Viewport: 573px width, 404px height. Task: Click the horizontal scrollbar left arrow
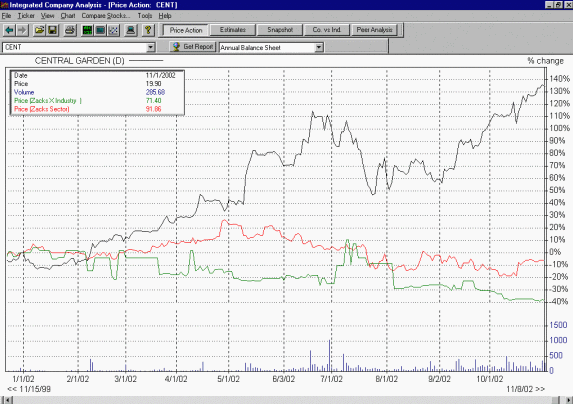click(x=7, y=400)
